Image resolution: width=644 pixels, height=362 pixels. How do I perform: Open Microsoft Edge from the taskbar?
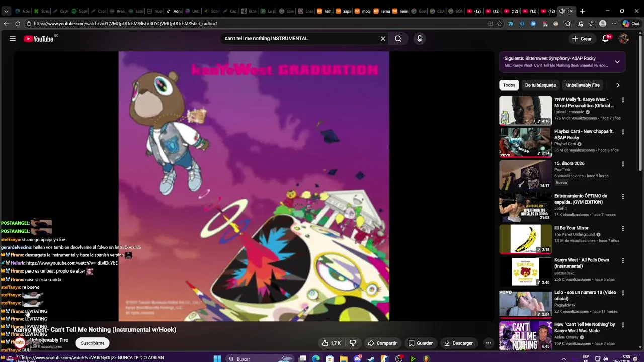point(316,359)
